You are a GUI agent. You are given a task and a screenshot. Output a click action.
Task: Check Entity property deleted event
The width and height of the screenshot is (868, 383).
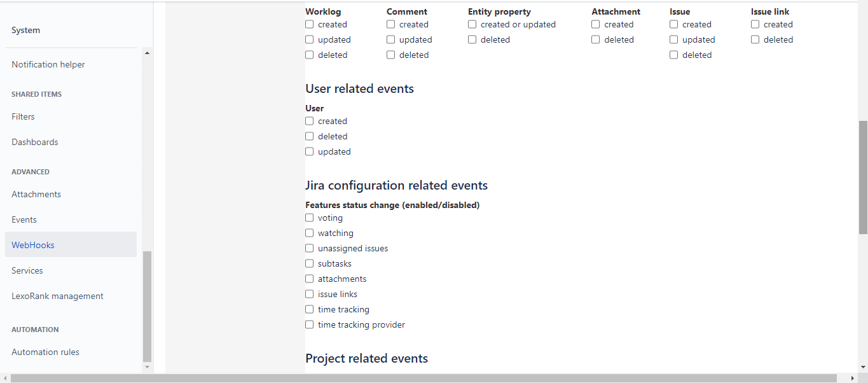tap(472, 40)
